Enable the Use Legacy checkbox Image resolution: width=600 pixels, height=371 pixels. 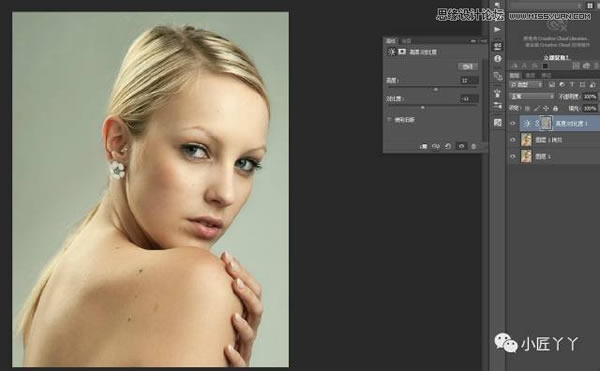pyautogui.click(x=390, y=120)
